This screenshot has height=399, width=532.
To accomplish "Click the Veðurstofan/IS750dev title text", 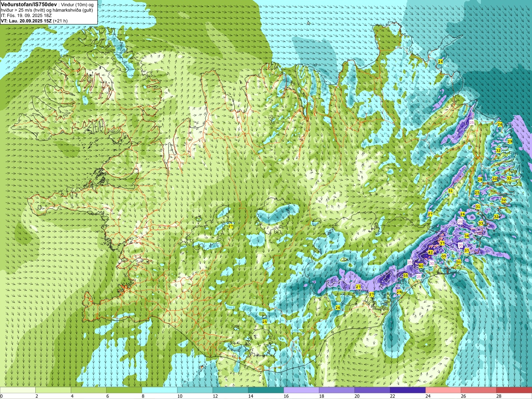I will click(x=29, y=4).
